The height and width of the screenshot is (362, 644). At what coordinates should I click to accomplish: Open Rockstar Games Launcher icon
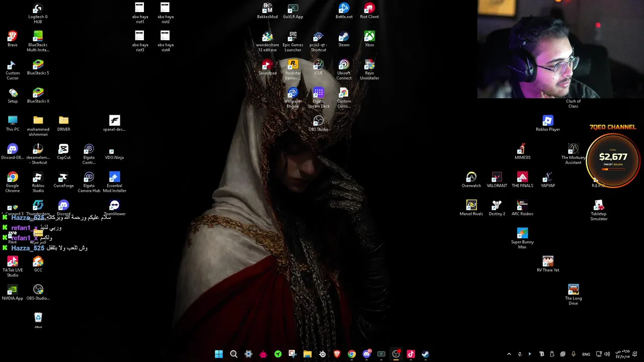[x=293, y=70]
